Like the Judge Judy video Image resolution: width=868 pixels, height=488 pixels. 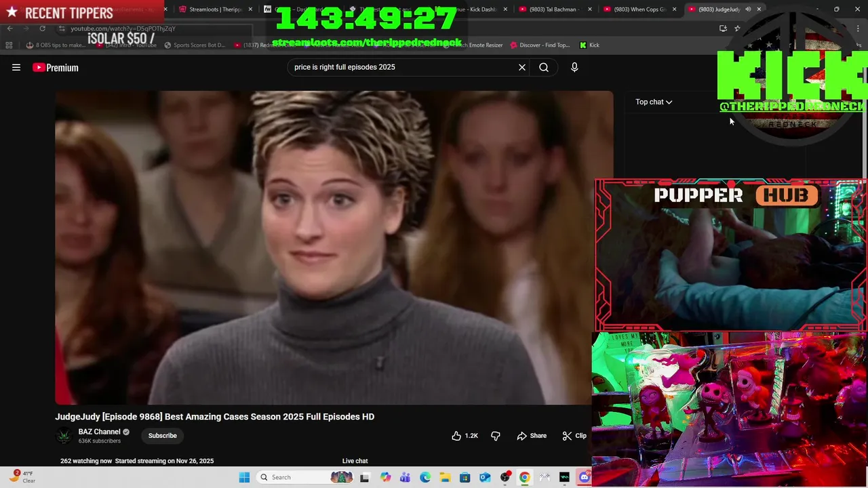coord(465,436)
